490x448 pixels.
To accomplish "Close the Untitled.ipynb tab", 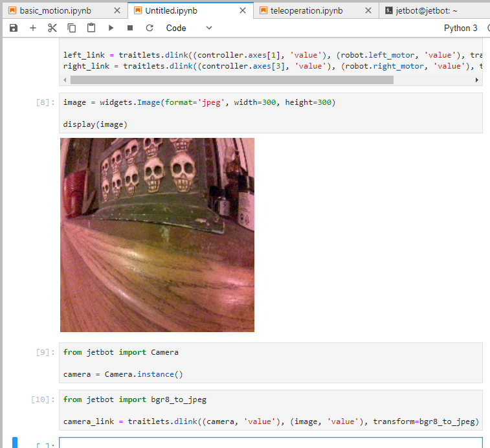I will tap(243, 11).
